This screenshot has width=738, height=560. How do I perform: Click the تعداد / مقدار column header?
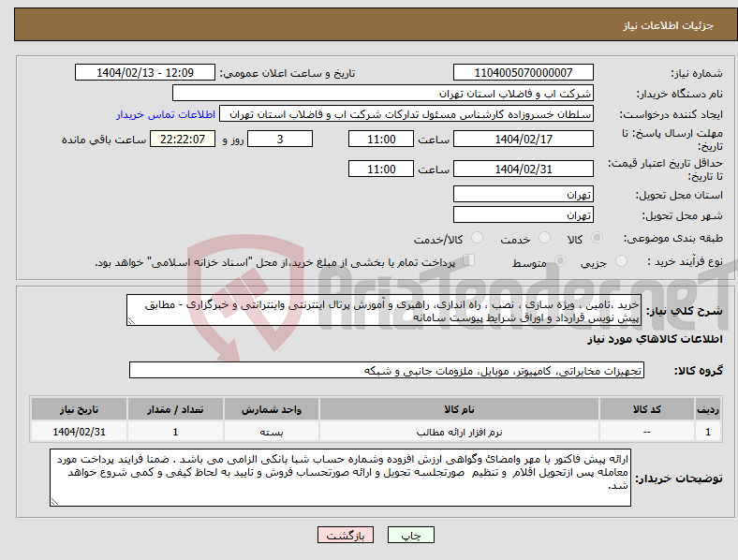(175, 409)
